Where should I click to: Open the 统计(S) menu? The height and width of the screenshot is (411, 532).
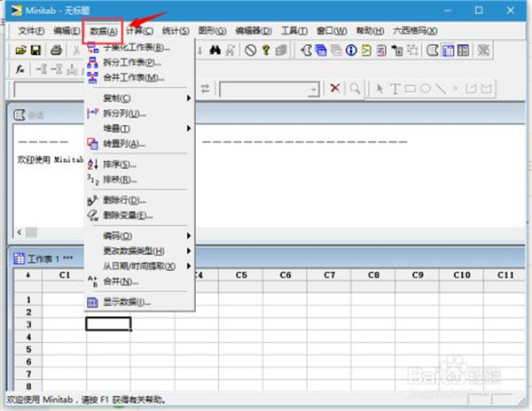click(176, 31)
